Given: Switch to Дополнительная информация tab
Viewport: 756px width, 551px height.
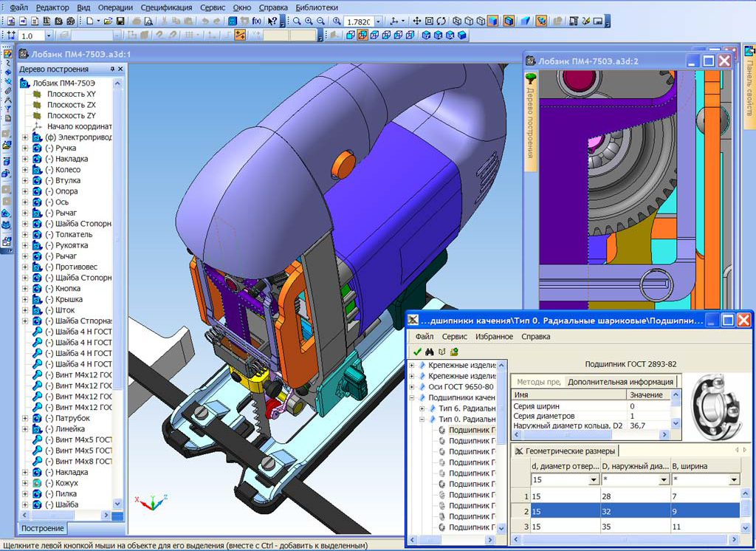Looking at the screenshot, I should (620, 382).
